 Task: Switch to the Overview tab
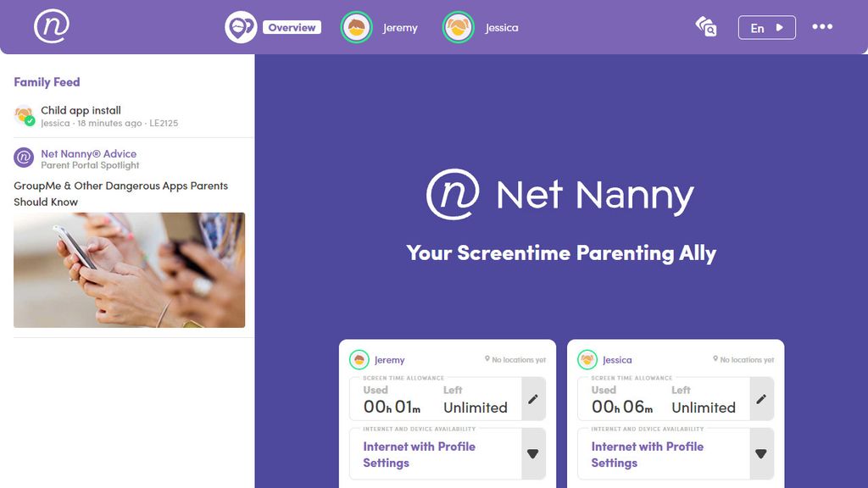[x=292, y=27]
